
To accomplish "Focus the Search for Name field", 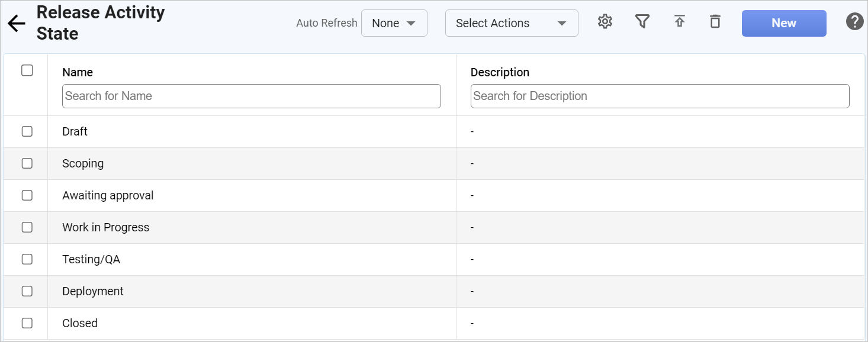I will [x=251, y=96].
